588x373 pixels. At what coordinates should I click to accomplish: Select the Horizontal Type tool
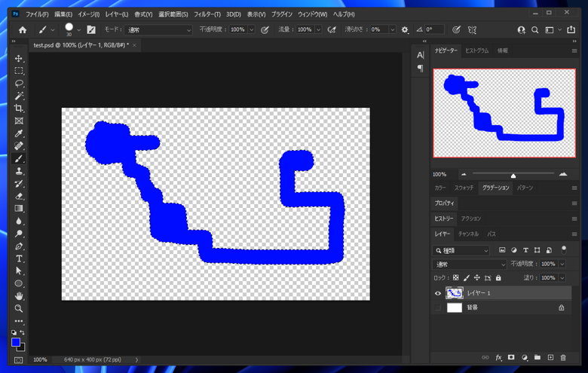coord(19,258)
